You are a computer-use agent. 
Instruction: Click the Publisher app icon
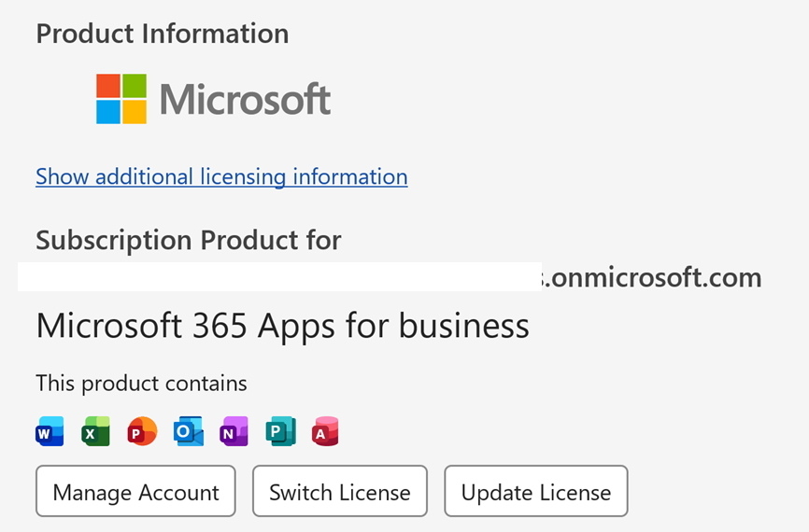[280, 431]
